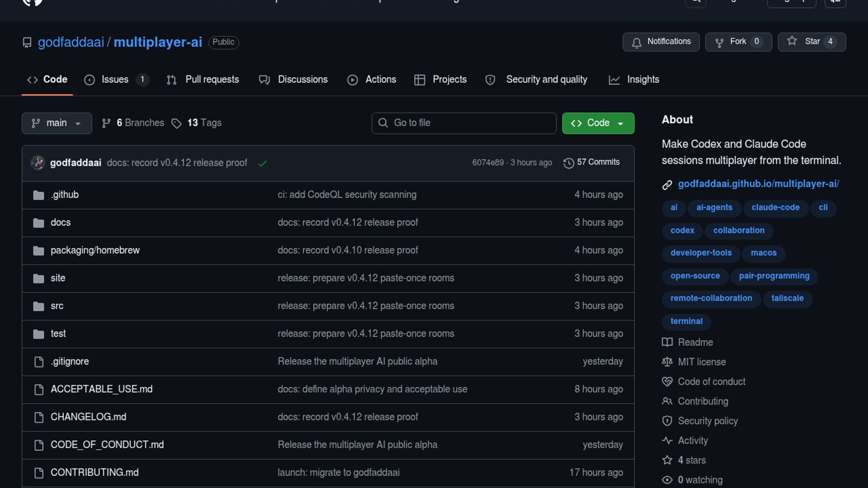Open the Contributing guidelines link
The width and height of the screenshot is (868, 488).
click(x=695, y=401)
